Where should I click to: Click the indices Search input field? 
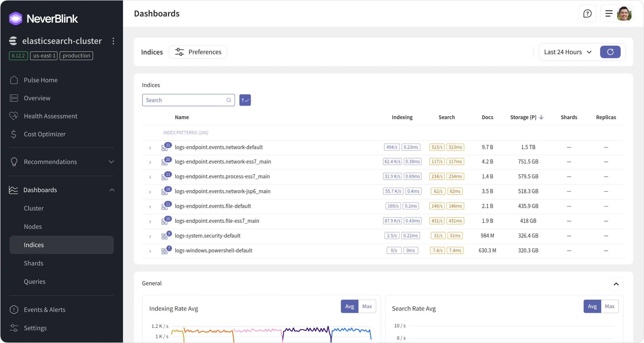(188, 100)
